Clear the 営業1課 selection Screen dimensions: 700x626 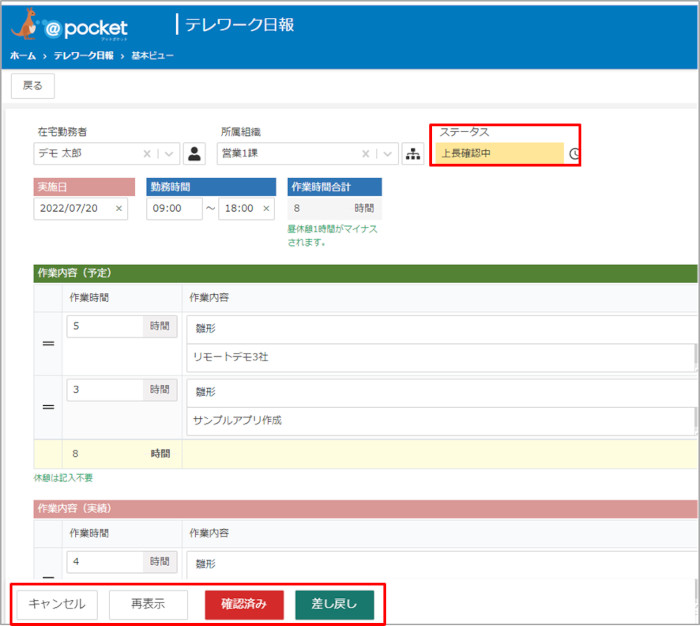pos(365,154)
